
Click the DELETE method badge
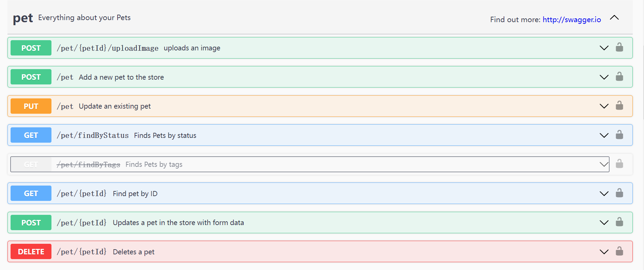(31, 252)
